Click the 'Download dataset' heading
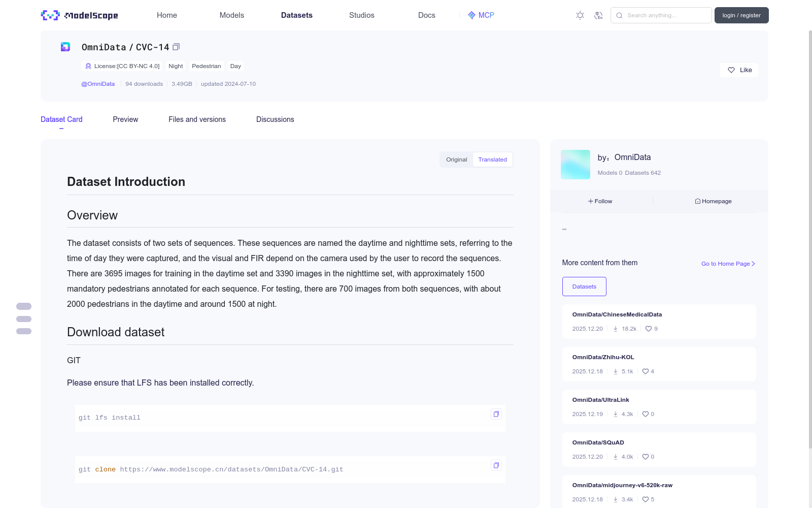The image size is (812, 508). tap(116, 332)
